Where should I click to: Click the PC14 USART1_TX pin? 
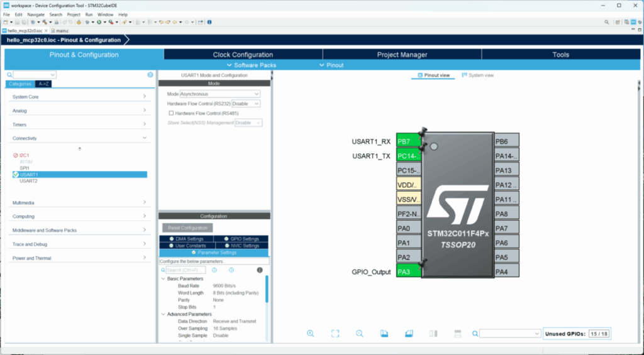(x=409, y=156)
